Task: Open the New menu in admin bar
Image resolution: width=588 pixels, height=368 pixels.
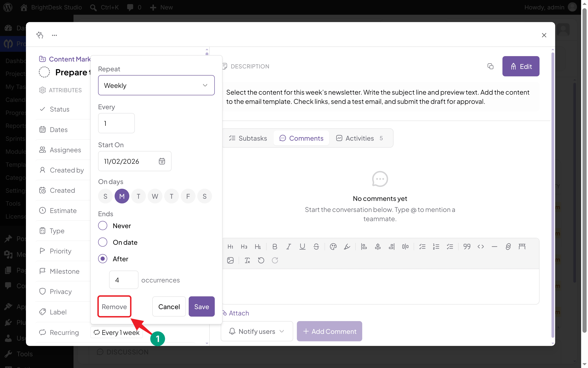Action: pyautogui.click(x=161, y=7)
